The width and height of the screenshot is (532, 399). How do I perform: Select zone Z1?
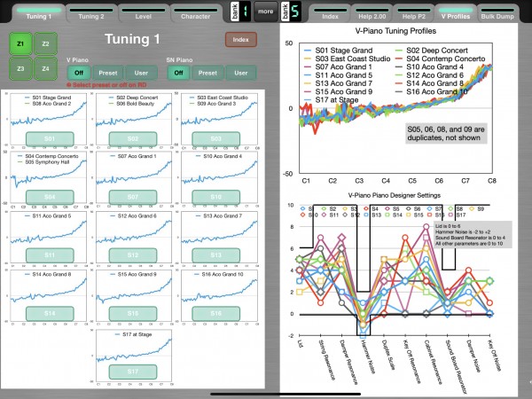[20, 43]
